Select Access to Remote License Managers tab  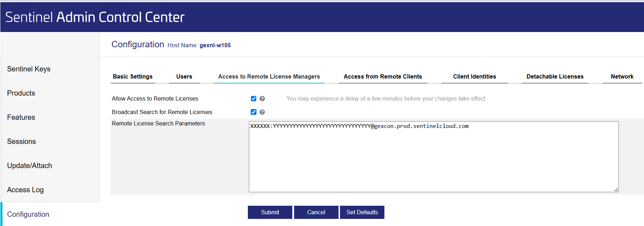tap(269, 76)
